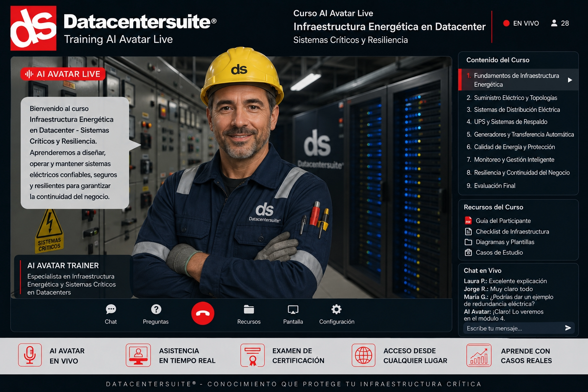The image size is (588, 392).
Task: Click the Sistemas Críticos y Resiliencia subtitle
Action: click(x=350, y=40)
